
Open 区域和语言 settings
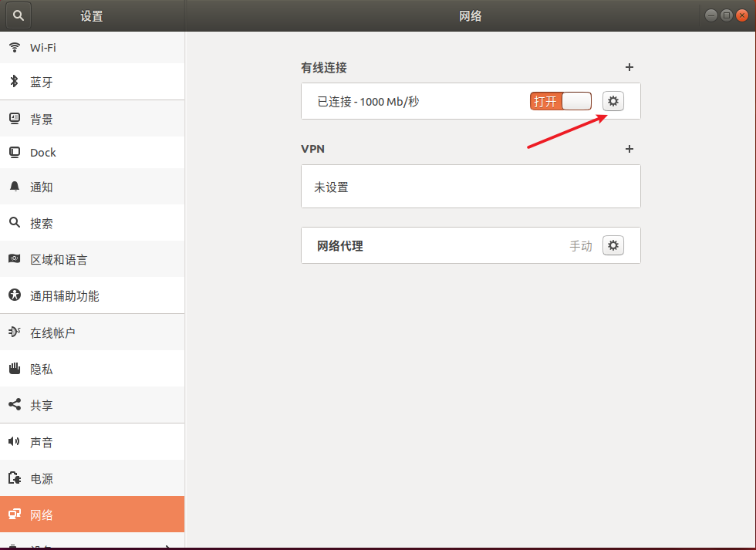point(17,259)
